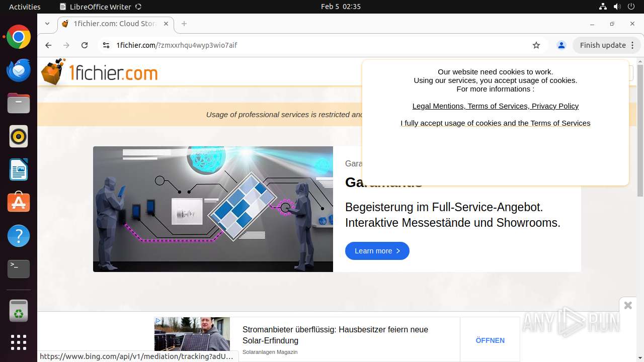Open the Chrome profile avatar
644x362 pixels.
[561, 45]
